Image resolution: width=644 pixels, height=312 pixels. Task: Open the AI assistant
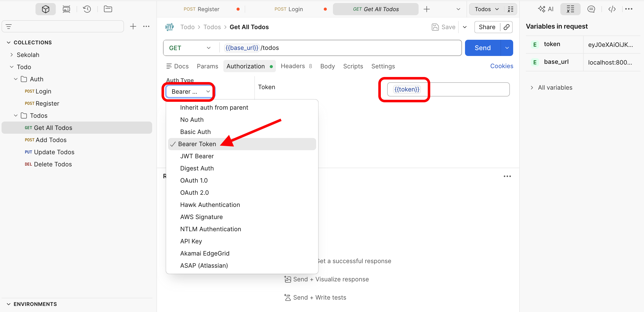click(546, 9)
